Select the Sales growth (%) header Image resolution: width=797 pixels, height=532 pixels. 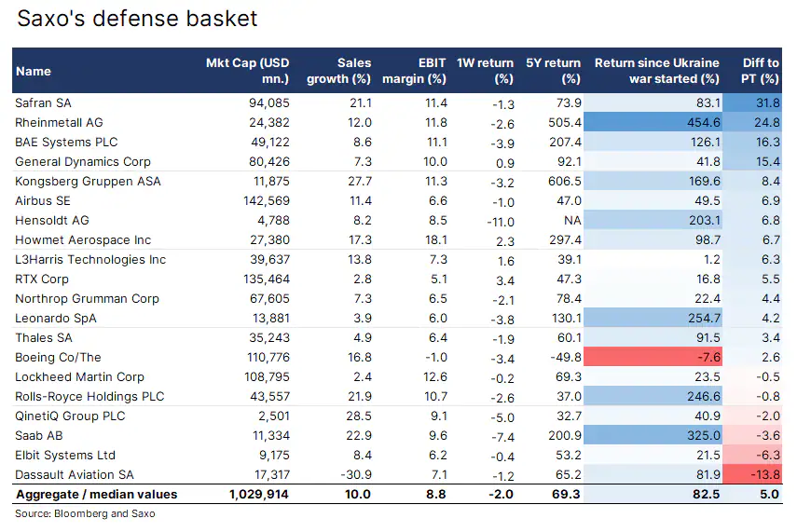pos(338,71)
